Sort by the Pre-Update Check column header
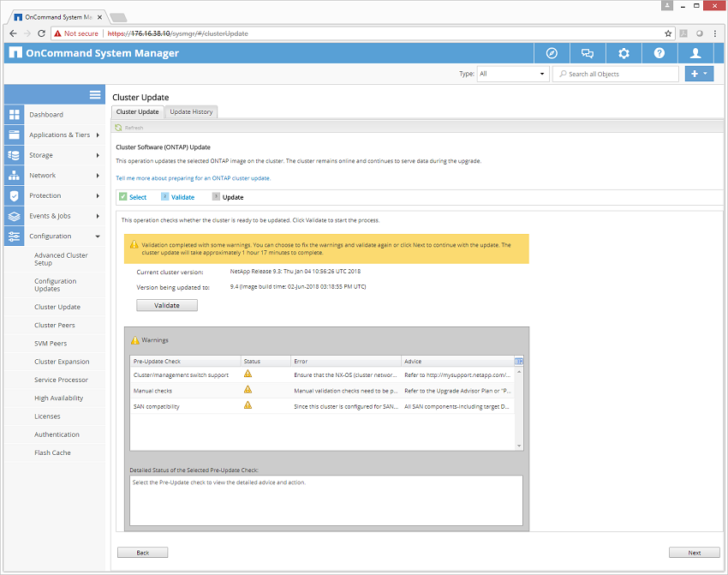This screenshot has width=728, height=575. tap(185, 362)
